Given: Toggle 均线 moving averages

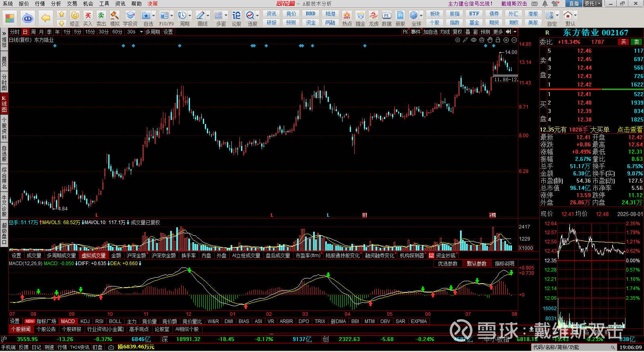Looking at the screenshot, I should [x=445, y=32].
